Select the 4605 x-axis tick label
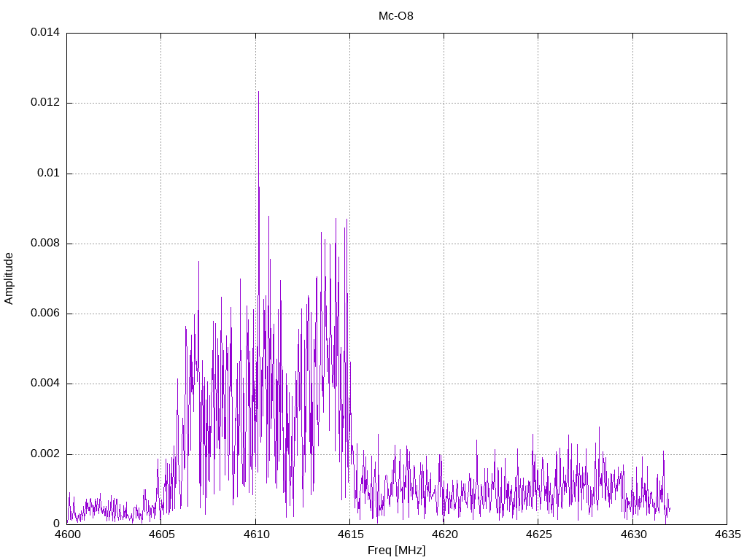The image size is (747, 560). tap(161, 535)
